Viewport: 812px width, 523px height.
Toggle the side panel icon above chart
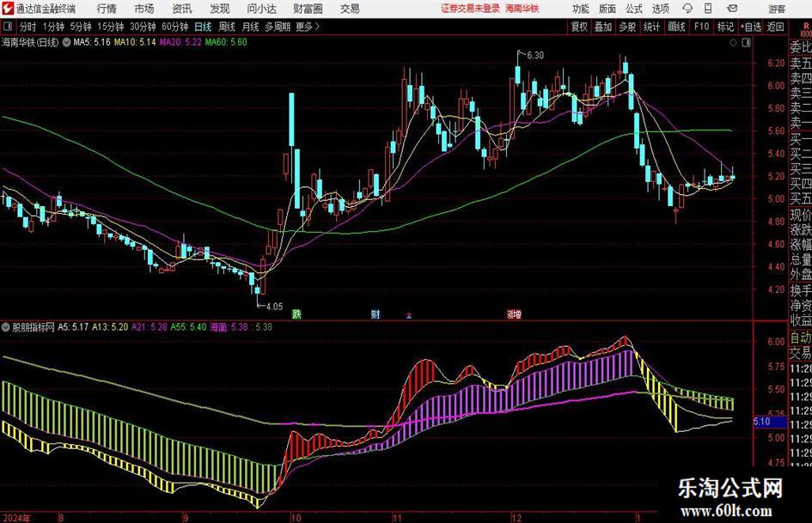click(746, 43)
